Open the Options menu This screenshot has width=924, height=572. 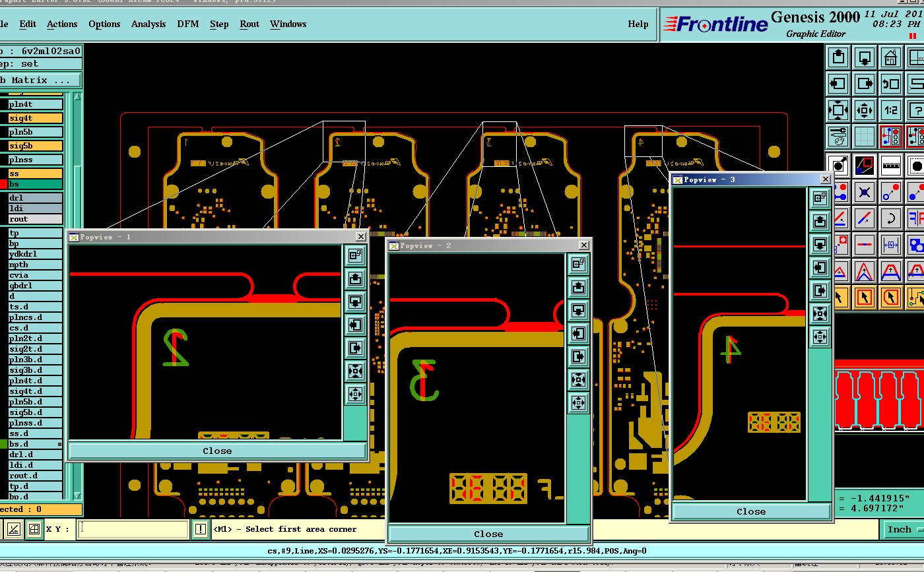(104, 24)
